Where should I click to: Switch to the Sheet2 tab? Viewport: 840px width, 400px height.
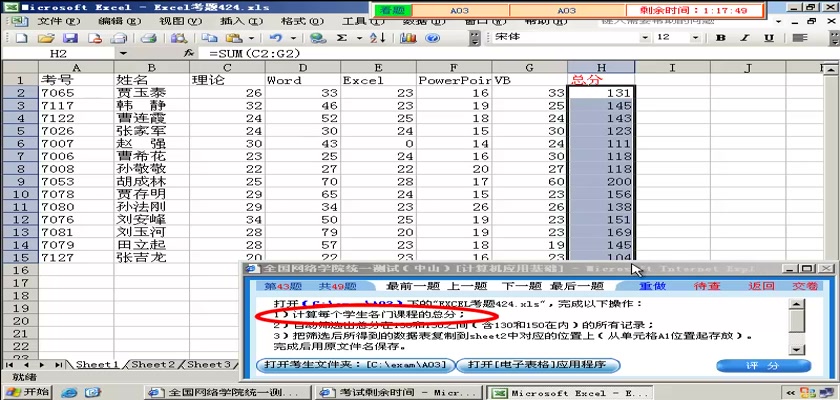(x=153, y=364)
